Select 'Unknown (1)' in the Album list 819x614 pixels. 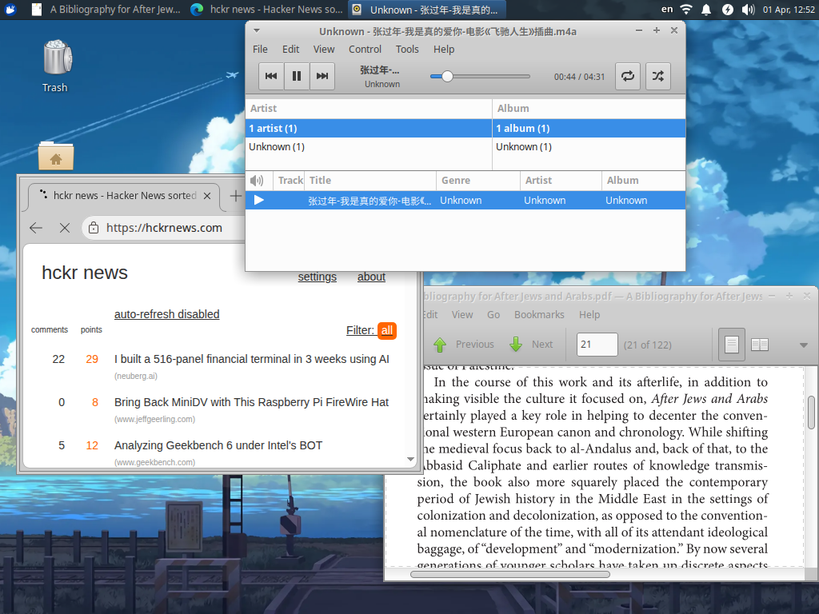coord(589,147)
